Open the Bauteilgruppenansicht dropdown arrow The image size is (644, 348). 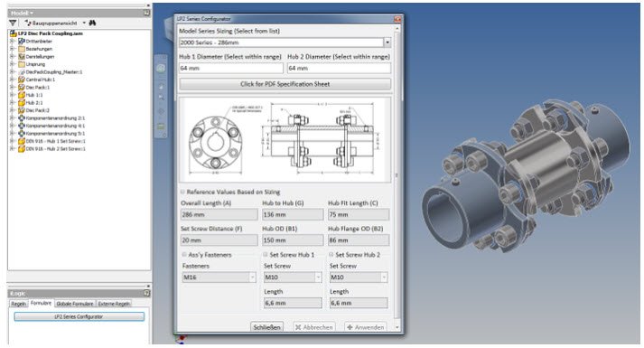[x=84, y=23]
